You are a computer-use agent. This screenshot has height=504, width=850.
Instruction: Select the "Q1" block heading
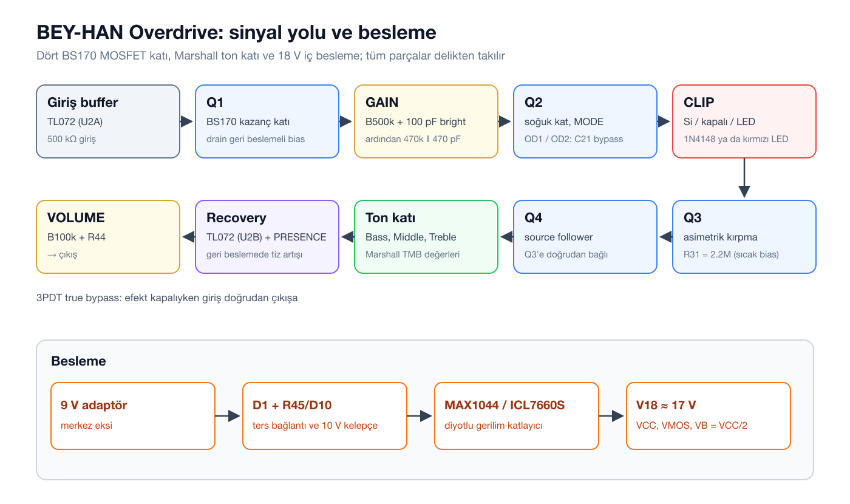click(x=216, y=102)
